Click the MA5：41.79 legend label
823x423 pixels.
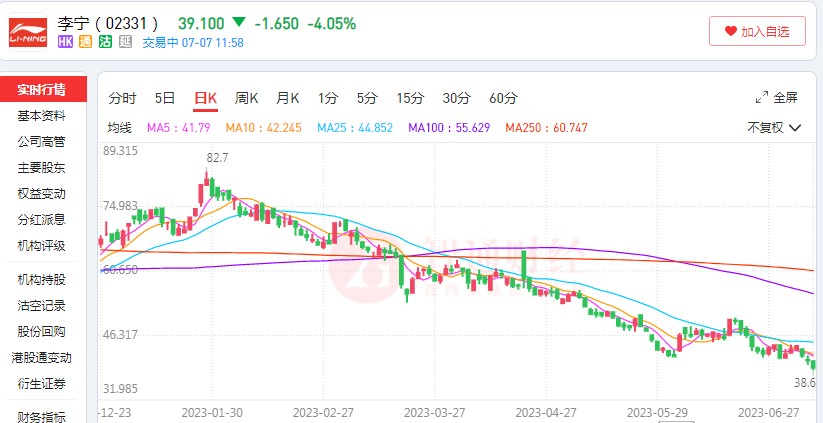179,128
